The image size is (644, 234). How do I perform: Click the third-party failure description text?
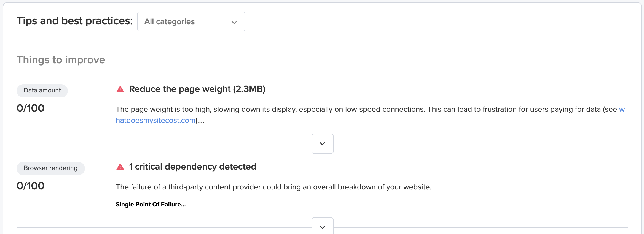(x=273, y=187)
